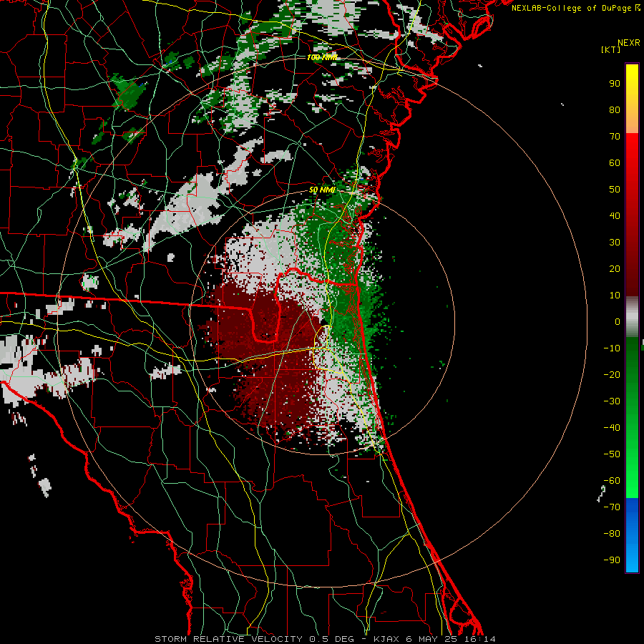Viewport: 644px width, 644px height.
Task: Select the 50 NMI range ring label
Action: click(x=322, y=190)
